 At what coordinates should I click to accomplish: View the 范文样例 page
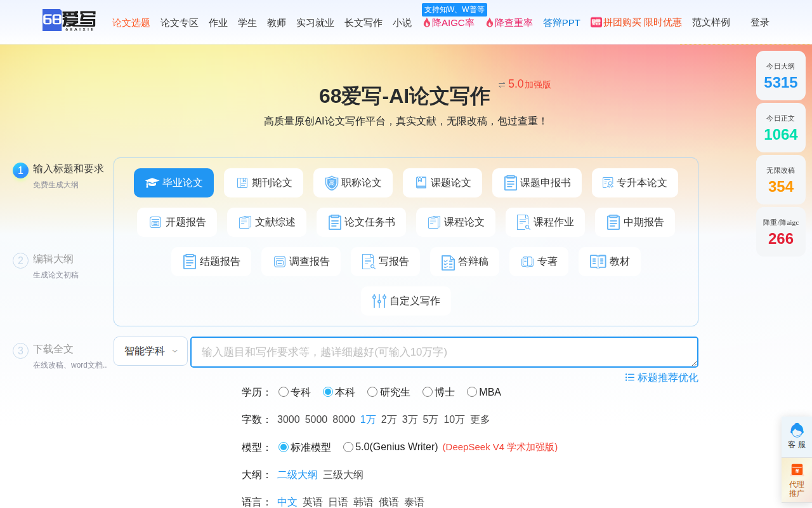(711, 22)
